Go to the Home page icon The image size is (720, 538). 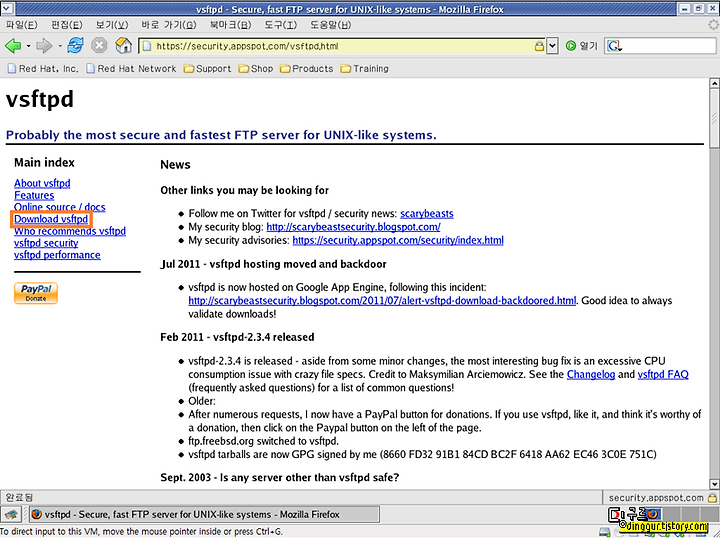coord(124,45)
